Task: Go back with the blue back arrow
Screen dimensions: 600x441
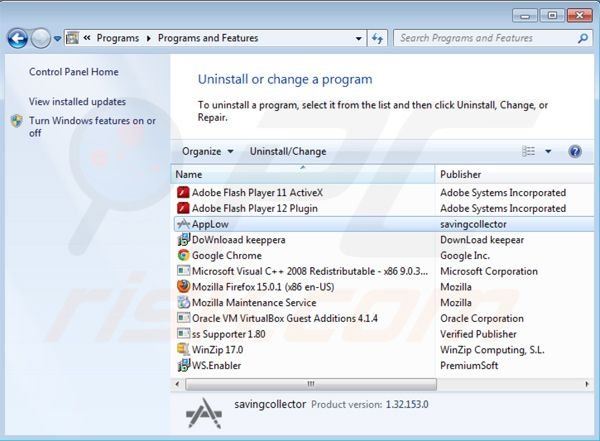Action: click(x=17, y=38)
